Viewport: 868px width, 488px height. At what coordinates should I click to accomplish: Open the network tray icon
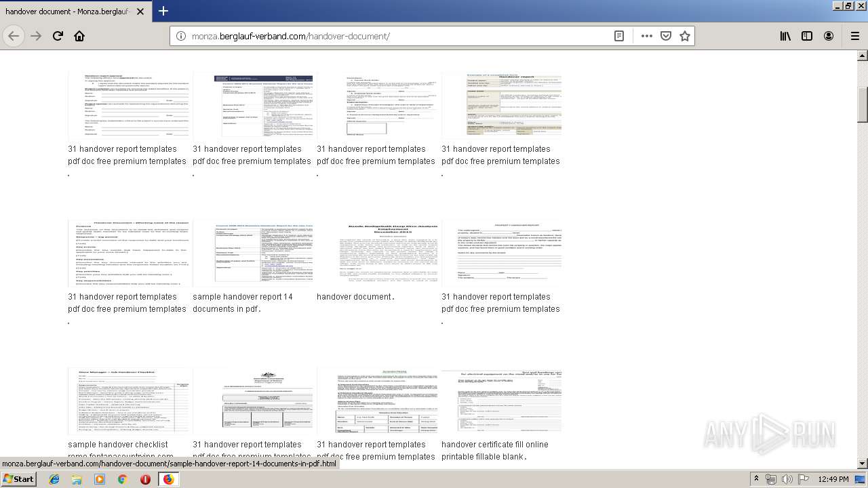click(x=771, y=479)
